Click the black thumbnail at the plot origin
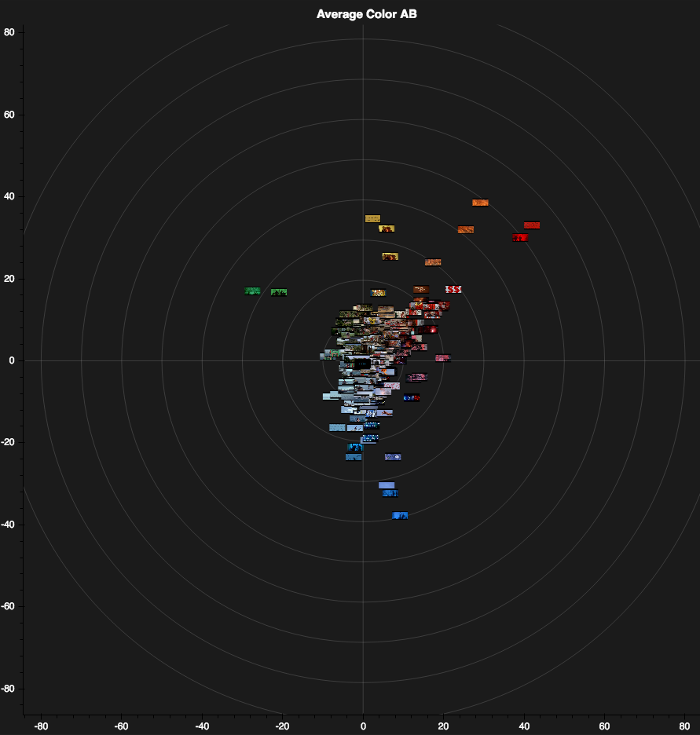 tap(362, 364)
